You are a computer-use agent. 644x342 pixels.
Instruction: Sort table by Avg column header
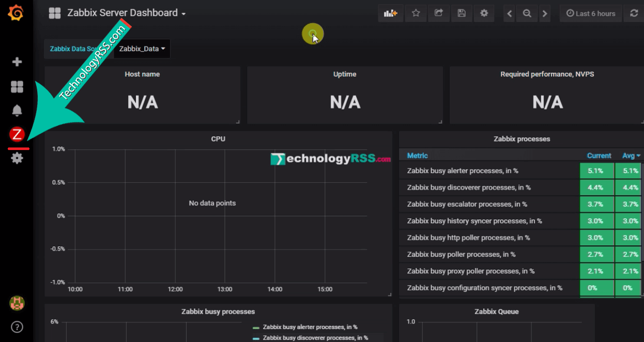(x=631, y=156)
